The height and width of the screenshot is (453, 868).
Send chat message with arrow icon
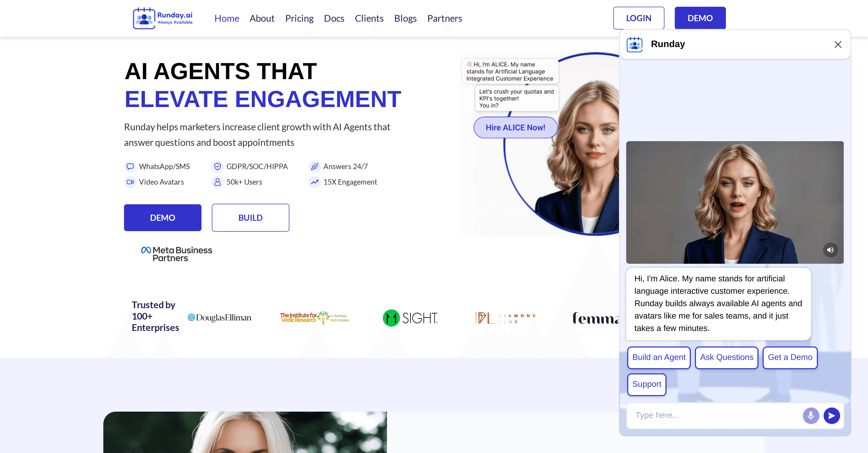coord(831,416)
